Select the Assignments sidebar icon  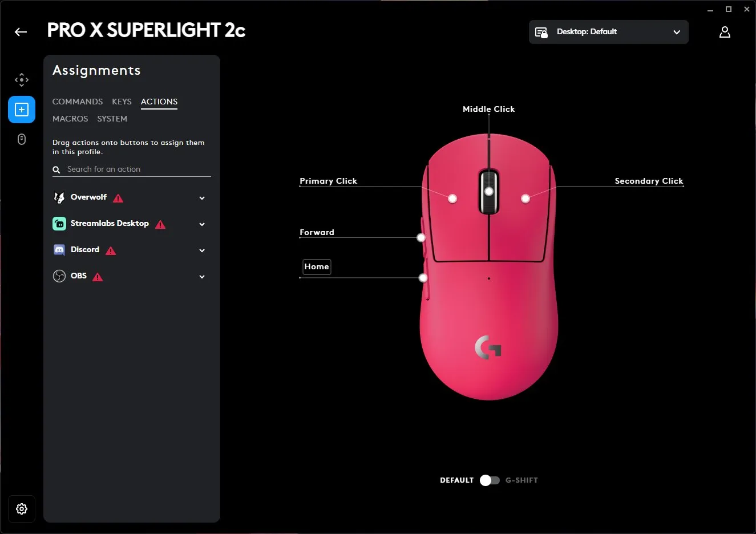(22, 110)
